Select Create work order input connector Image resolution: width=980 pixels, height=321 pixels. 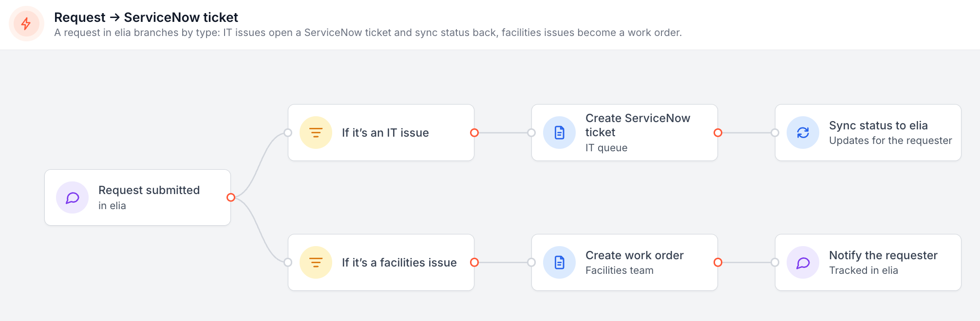531,263
